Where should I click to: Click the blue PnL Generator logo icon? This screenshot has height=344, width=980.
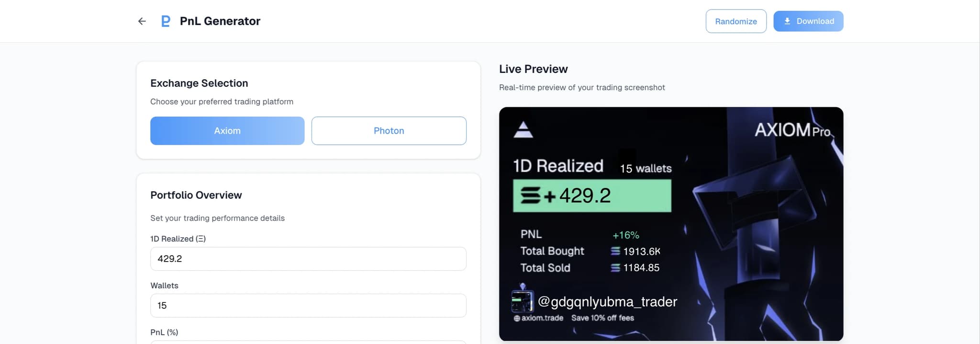[x=166, y=21]
